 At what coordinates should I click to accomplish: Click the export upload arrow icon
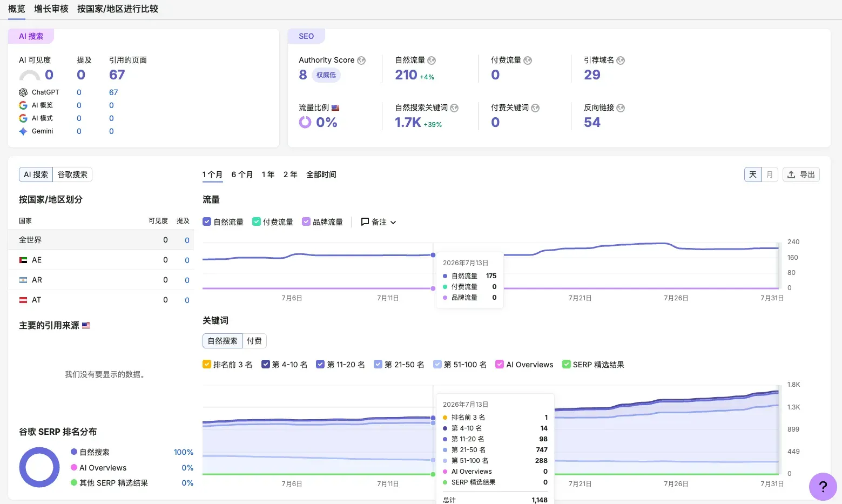coord(791,174)
